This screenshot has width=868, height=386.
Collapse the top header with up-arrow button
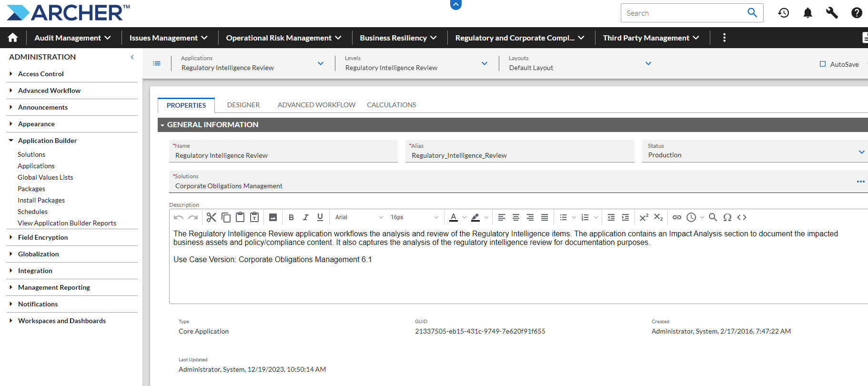(x=456, y=4)
